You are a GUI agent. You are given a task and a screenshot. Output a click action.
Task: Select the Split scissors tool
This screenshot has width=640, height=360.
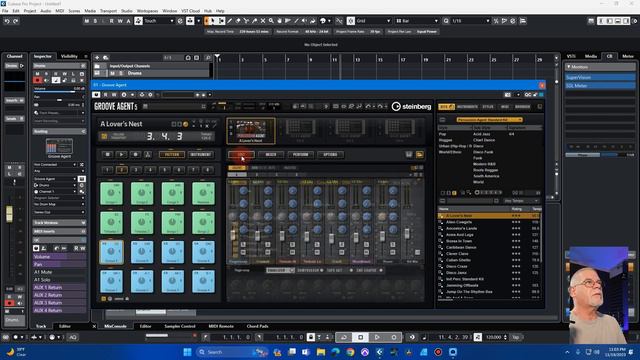click(x=246, y=21)
